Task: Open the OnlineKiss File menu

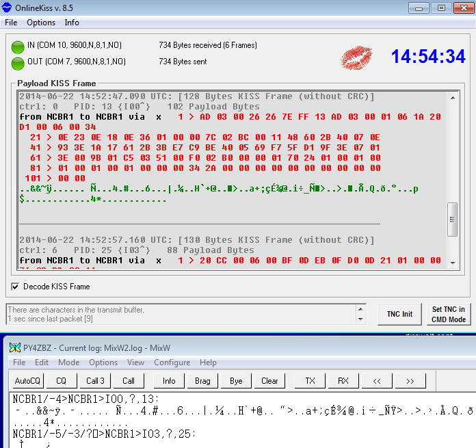Action: coord(11,23)
